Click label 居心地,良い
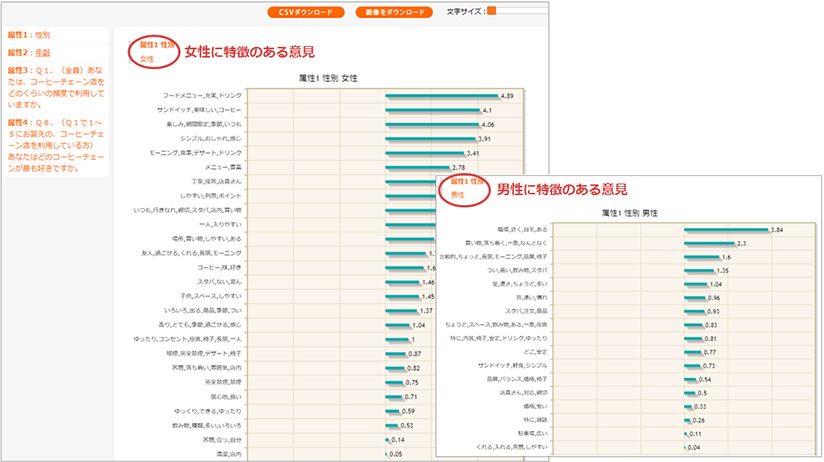The image size is (824, 462). (x=226, y=397)
